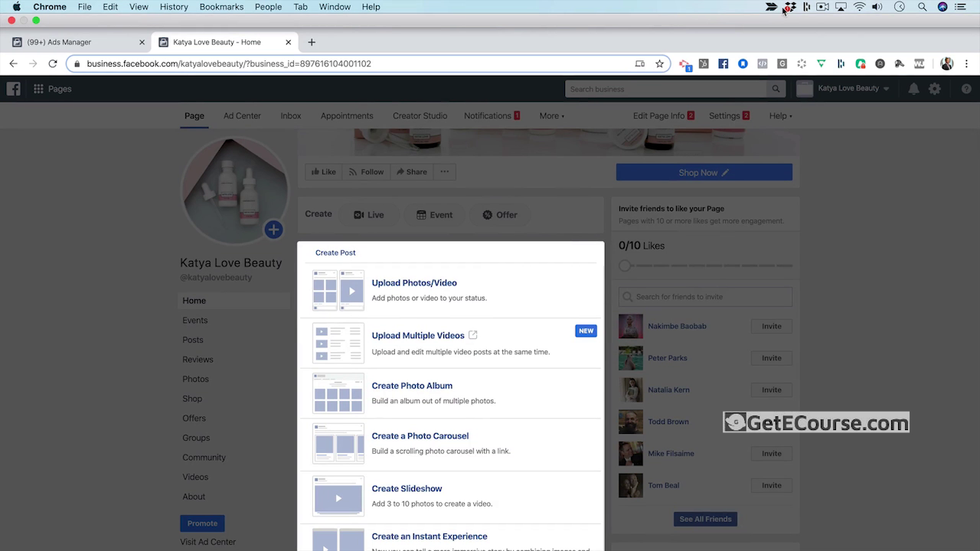Switch to the Inbox tab
This screenshot has height=551, width=980.
coord(291,116)
